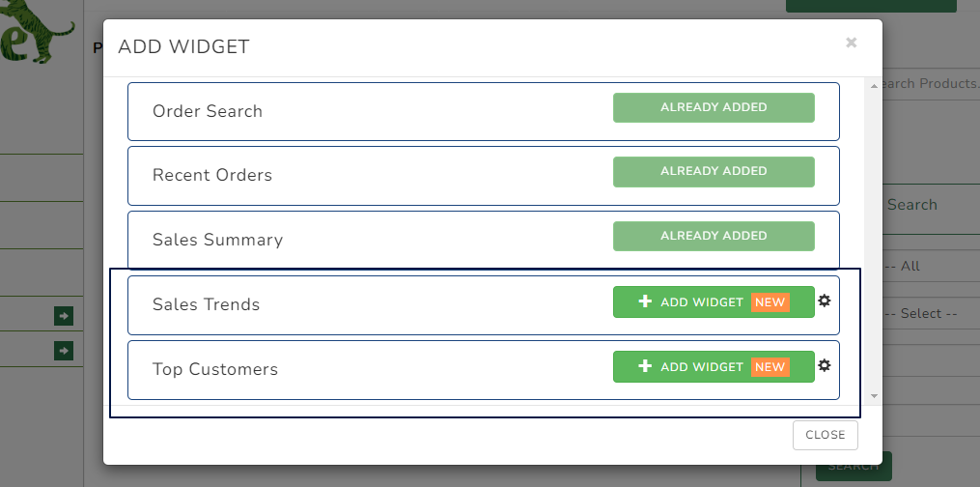Add the Sales Trends widget
Screen dimensions: 980x487
point(714,301)
